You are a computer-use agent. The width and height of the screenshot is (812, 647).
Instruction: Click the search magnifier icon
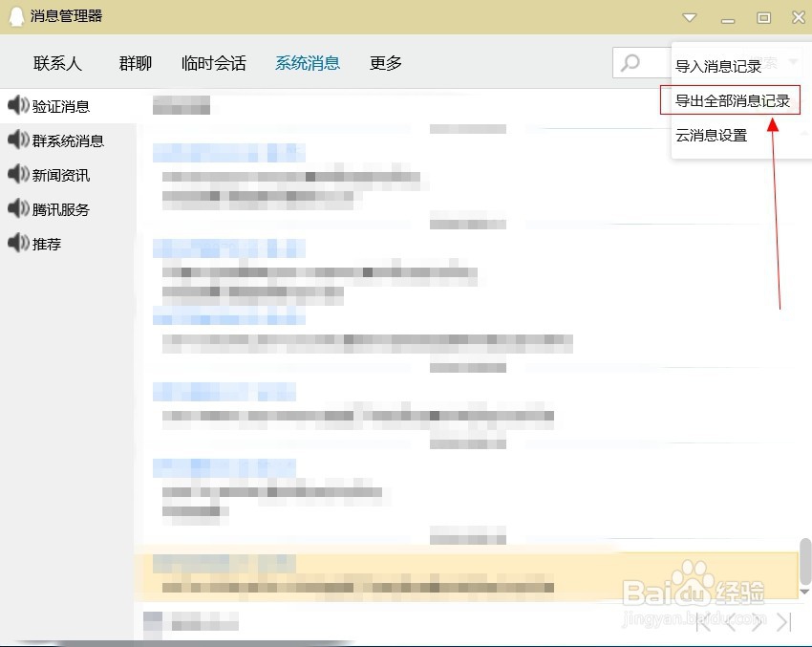630,62
